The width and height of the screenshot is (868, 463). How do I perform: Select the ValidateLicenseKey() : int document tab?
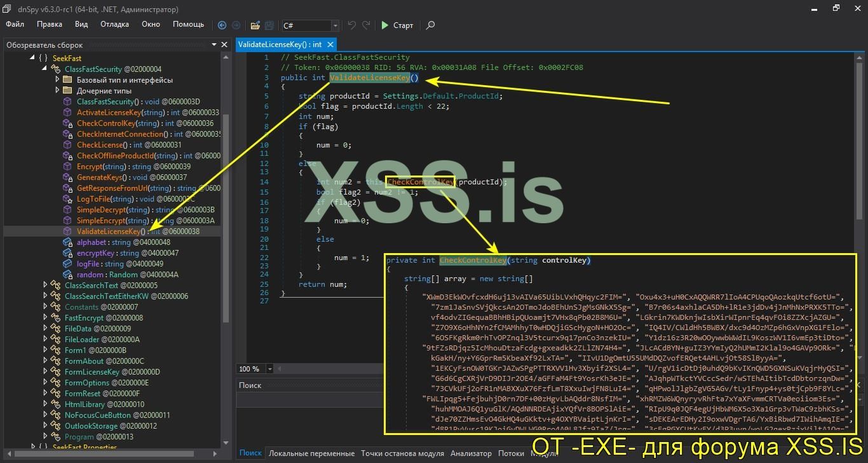click(285, 45)
